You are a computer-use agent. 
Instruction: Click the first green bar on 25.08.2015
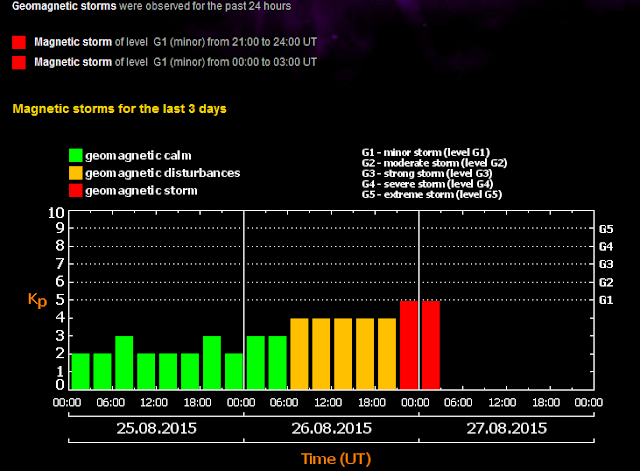(80, 371)
